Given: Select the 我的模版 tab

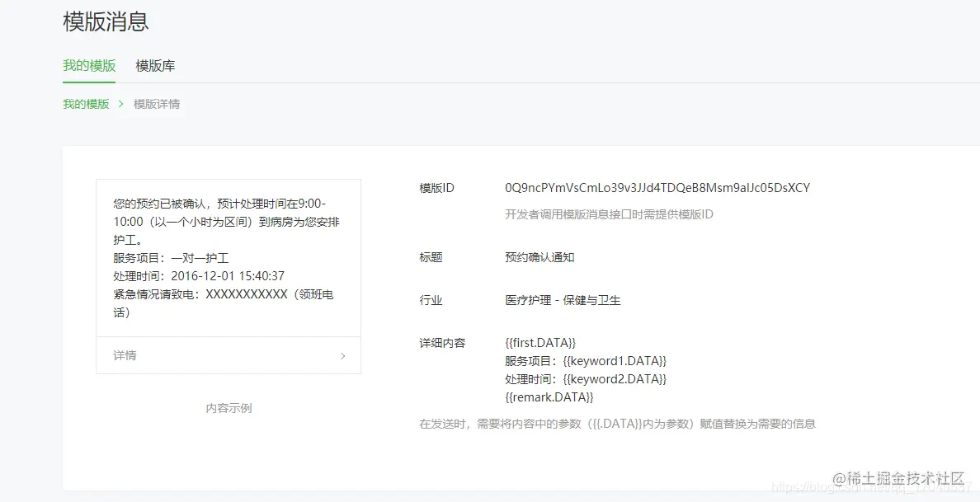Looking at the screenshot, I should pos(88,66).
